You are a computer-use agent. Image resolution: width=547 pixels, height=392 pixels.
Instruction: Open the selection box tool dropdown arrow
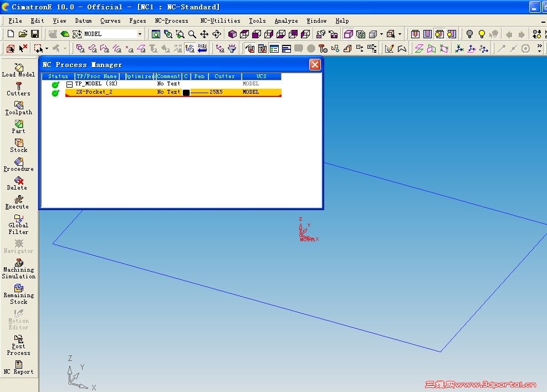click(x=47, y=49)
